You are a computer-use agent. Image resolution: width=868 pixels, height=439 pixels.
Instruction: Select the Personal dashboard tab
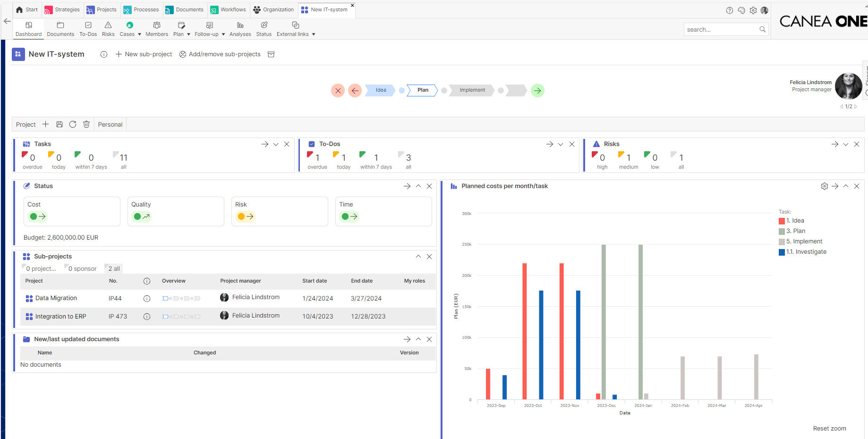pyautogui.click(x=110, y=124)
